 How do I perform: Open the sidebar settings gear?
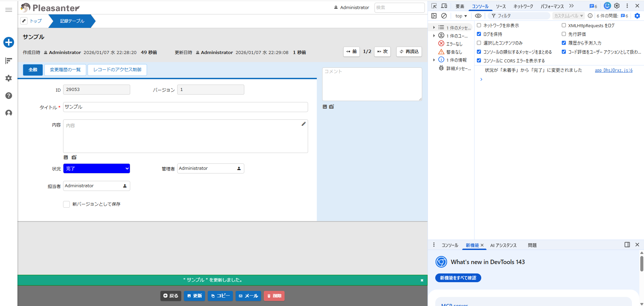(9, 78)
